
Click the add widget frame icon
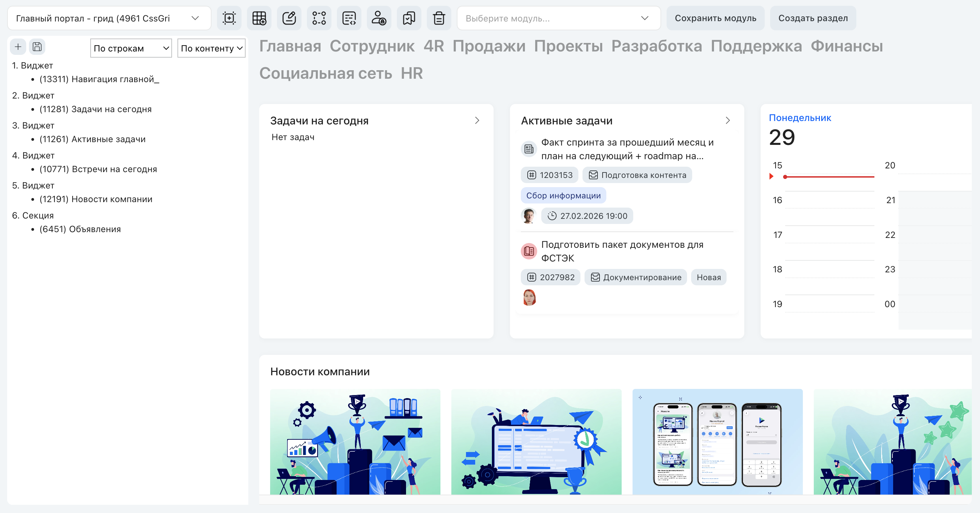tap(229, 18)
